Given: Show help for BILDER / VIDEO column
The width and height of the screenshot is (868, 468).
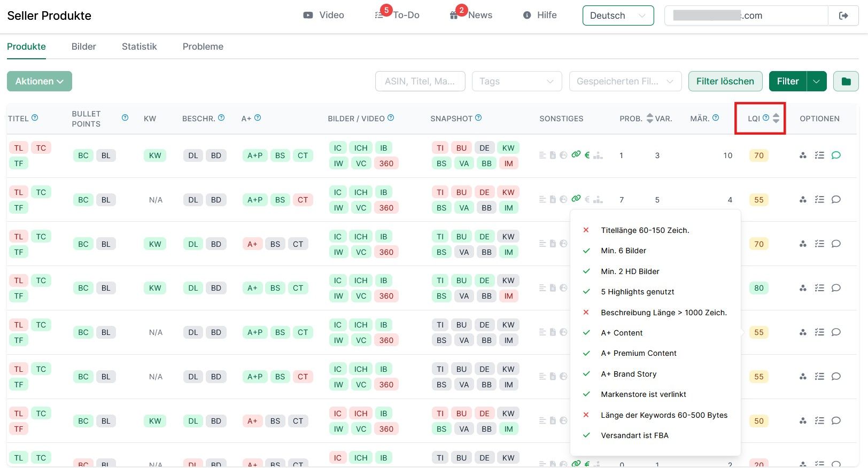Looking at the screenshot, I should point(391,118).
